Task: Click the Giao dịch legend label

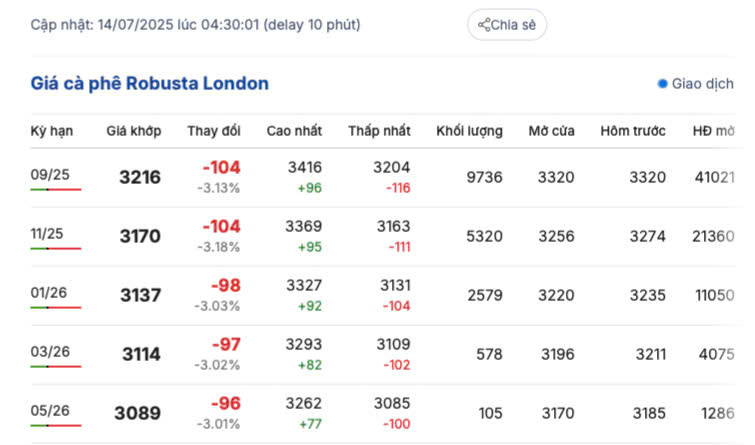Action: pyautogui.click(x=703, y=84)
